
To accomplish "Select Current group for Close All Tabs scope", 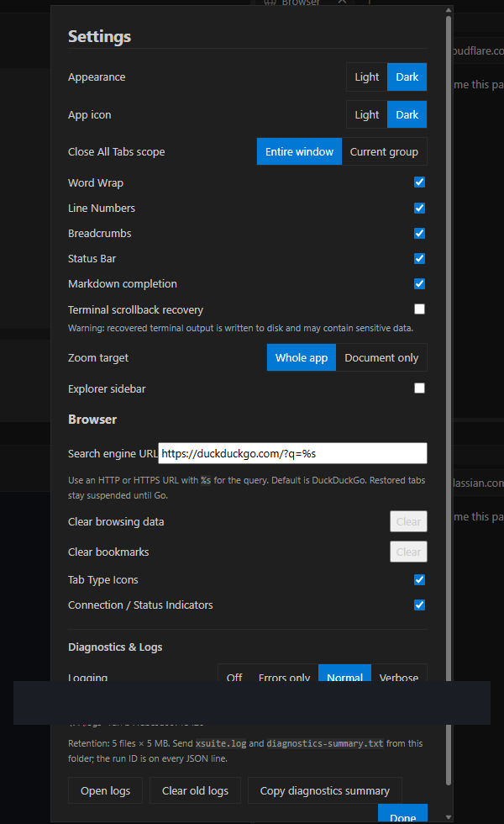I will (385, 151).
